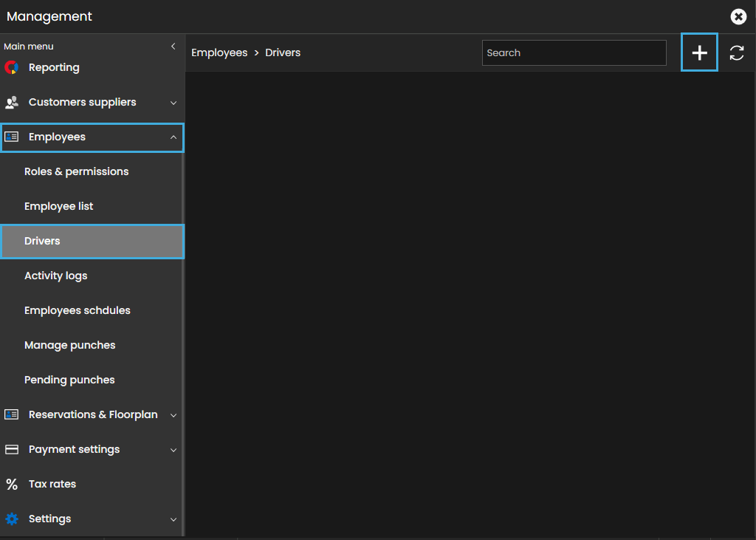Open Roles & permissions menu item

pos(76,171)
